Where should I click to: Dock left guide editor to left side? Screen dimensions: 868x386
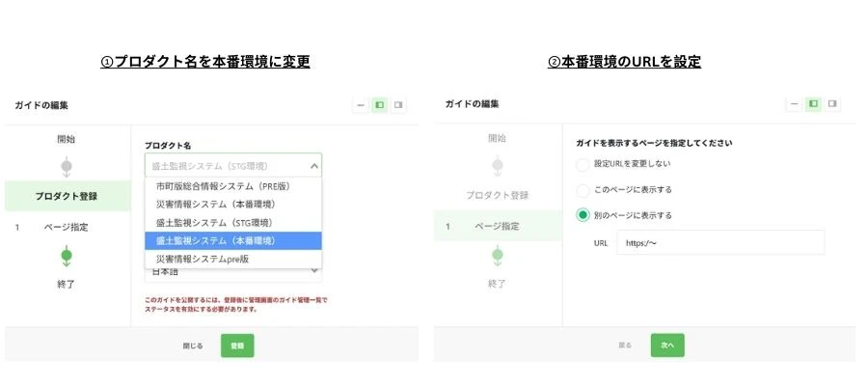(x=379, y=104)
